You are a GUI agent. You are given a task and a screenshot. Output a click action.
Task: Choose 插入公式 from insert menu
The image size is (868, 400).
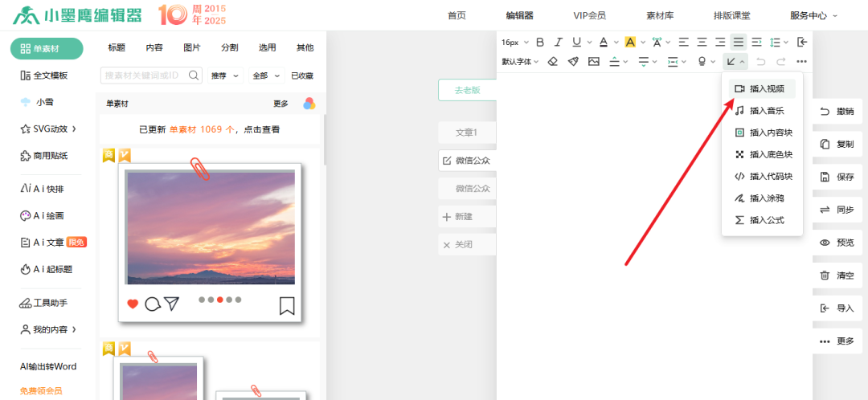point(762,220)
